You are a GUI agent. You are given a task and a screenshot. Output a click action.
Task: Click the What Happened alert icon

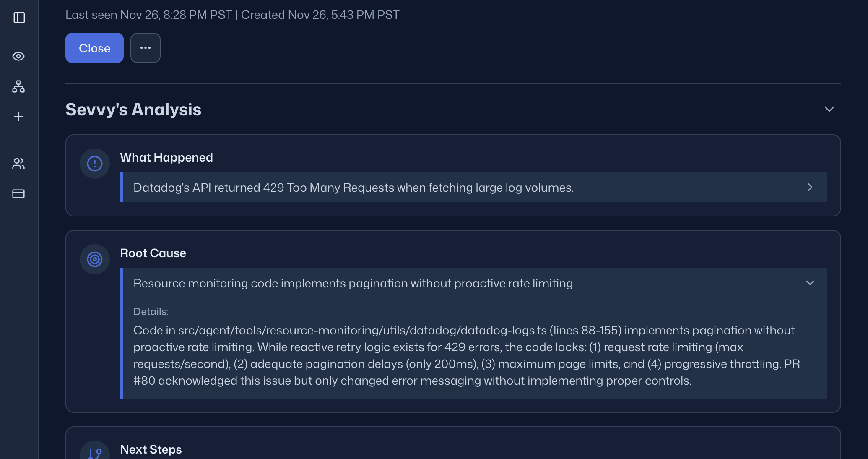(95, 164)
